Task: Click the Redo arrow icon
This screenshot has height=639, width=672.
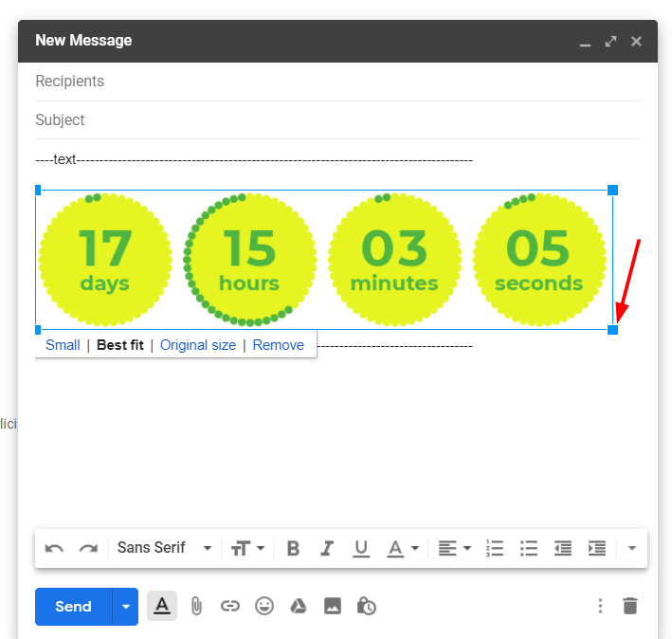Action: (x=88, y=548)
